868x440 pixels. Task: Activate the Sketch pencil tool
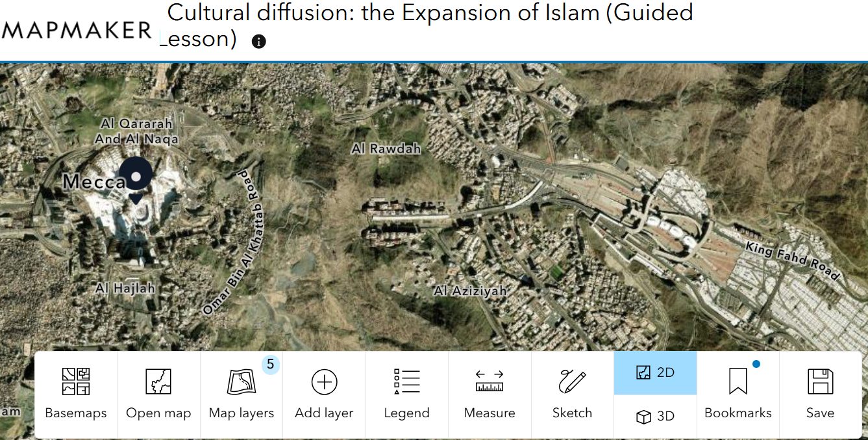pos(572,394)
